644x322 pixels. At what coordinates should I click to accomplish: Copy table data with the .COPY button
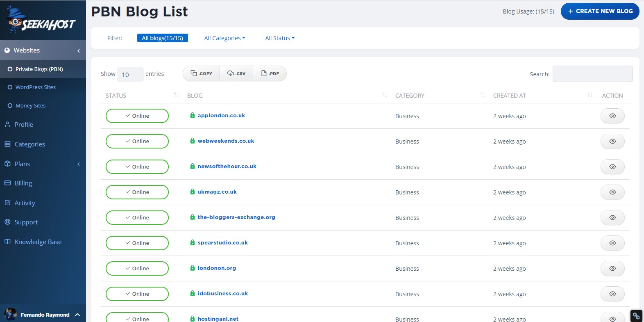point(202,73)
